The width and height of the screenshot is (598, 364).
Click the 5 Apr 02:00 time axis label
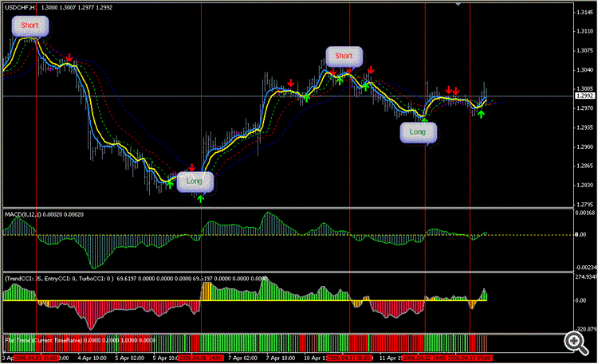coord(130,358)
